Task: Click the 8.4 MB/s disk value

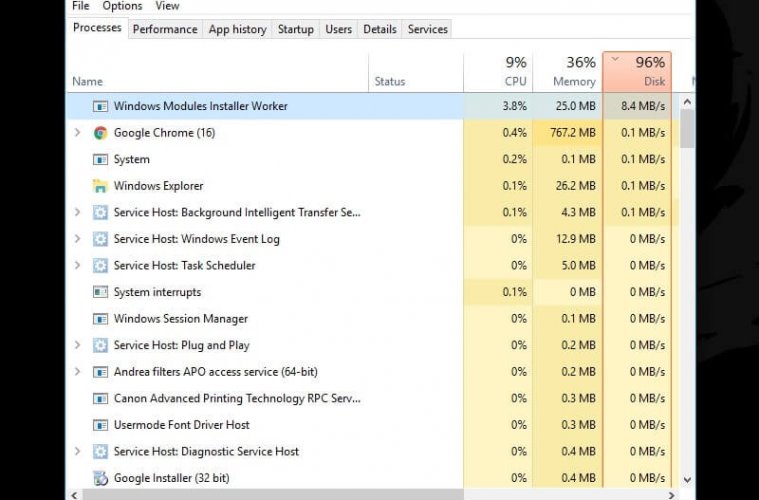Action: coord(643,106)
